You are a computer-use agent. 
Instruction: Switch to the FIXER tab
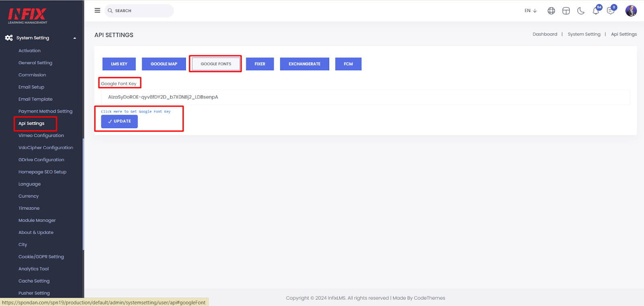click(260, 64)
